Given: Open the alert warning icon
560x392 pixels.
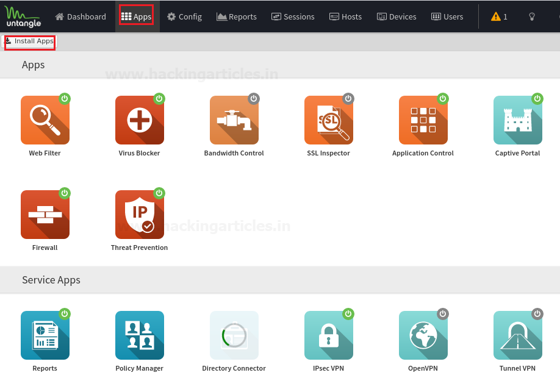Looking at the screenshot, I should coord(496,16).
